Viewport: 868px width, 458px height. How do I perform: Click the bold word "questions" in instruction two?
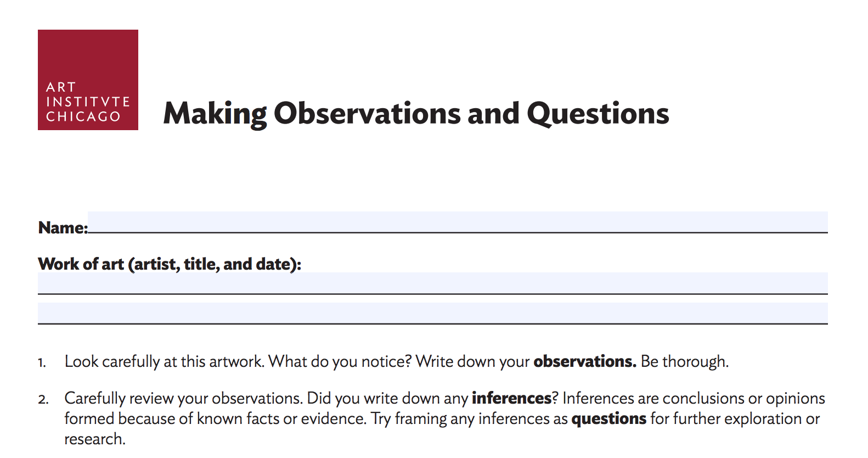(x=608, y=419)
